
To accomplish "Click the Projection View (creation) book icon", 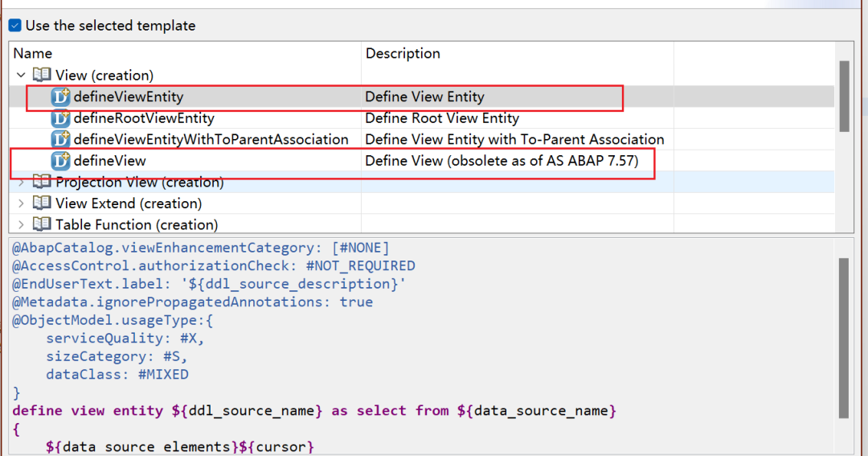I will pyautogui.click(x=42, y=182).
